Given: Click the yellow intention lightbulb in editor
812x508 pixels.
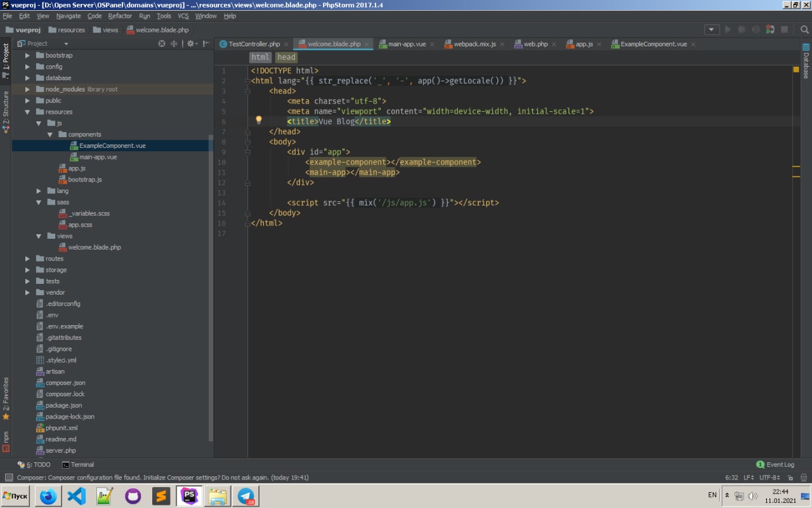Looking at the screenshot, I should point(258,119).
